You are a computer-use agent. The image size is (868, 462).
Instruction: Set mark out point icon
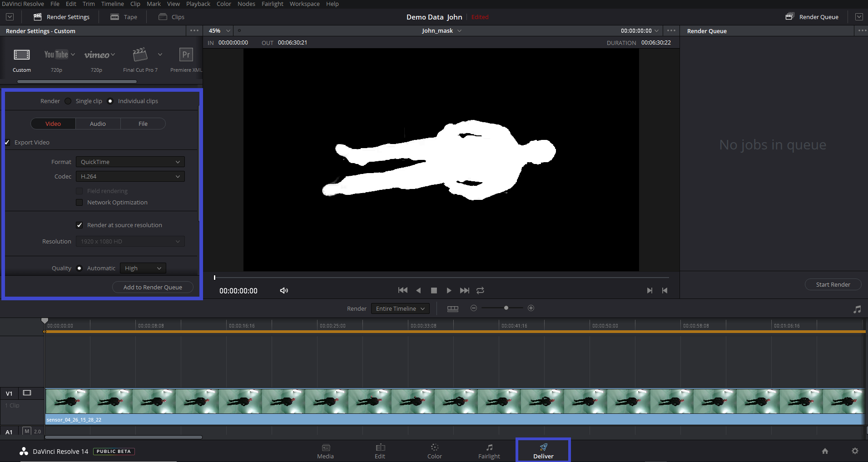(665, 290)
